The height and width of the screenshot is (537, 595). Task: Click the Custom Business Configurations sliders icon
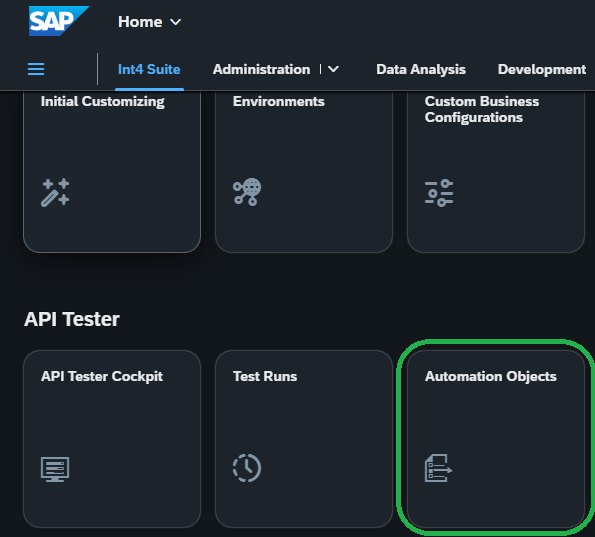coord(439,193)
